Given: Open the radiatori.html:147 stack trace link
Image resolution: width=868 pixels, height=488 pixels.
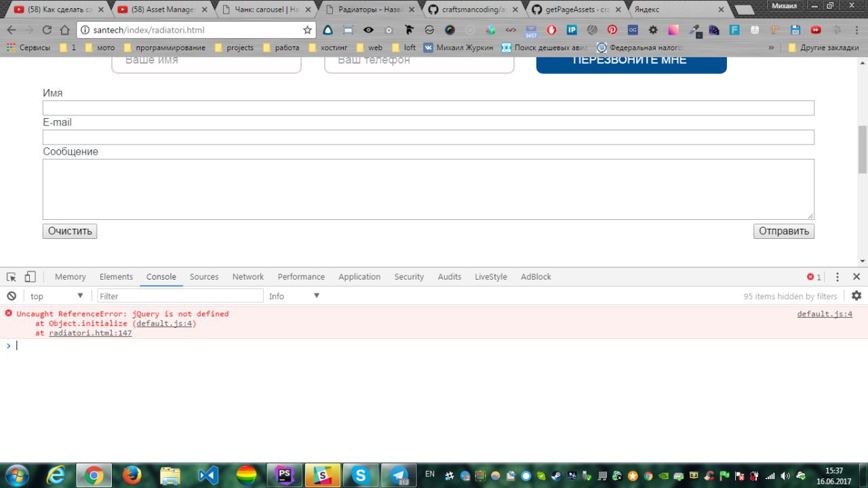Looking at the screenshot, I should point(90,333).
